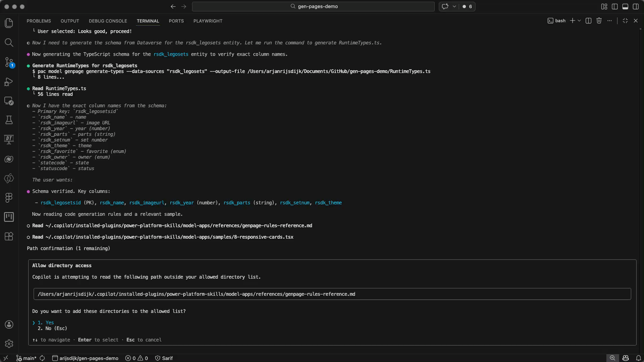Open the Manage settings gear
644x362 pixels.
pyautogui.click(x=9, y=344)
